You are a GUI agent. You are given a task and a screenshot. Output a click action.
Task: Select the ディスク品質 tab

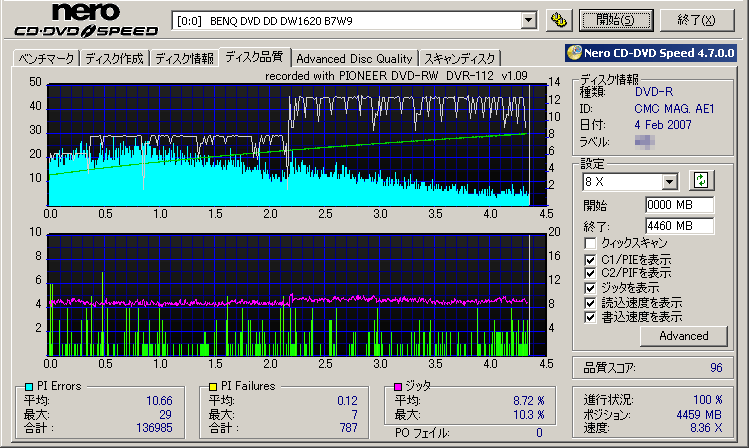pos(254,57)
